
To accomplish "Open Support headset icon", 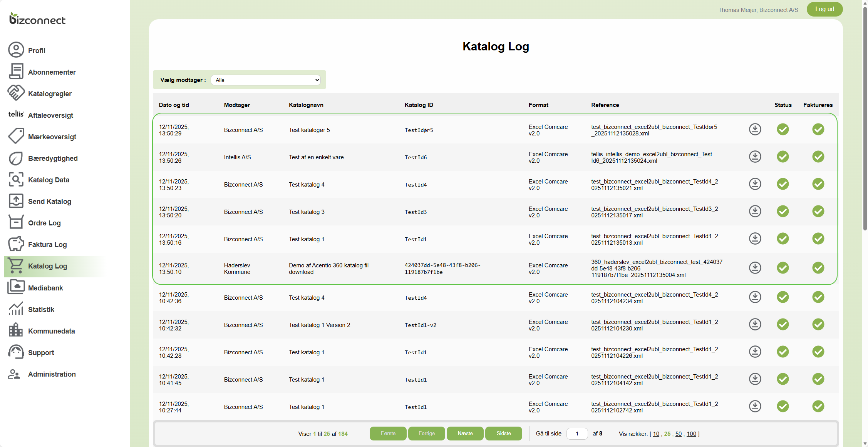I will 16,352.
